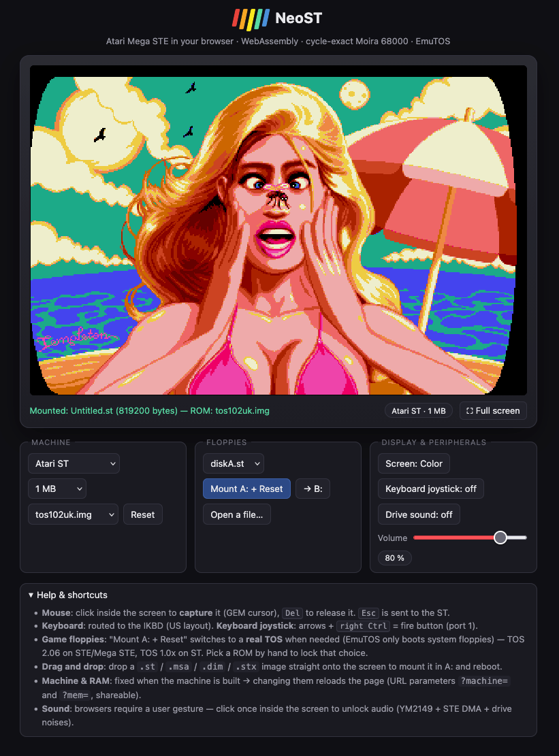Click the Mounted: Untitled.st status text
Screen dimensions: 559x756
150,411
